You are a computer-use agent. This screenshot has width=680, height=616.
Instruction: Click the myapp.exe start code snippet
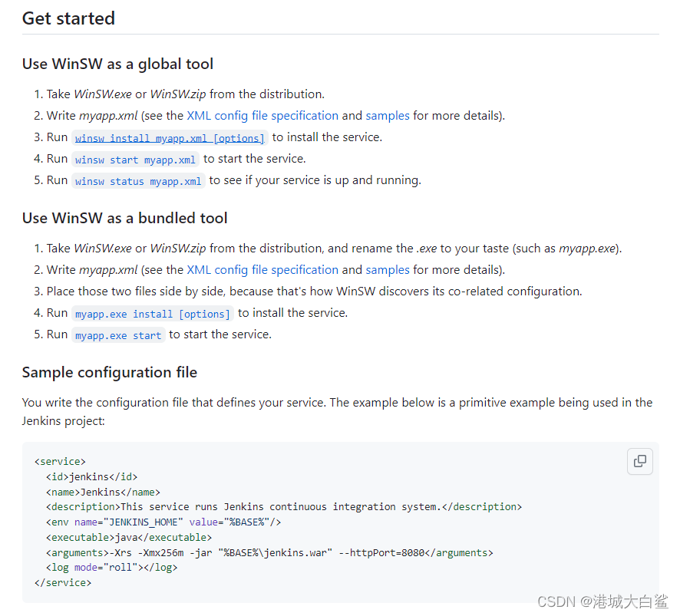point(118,335)
